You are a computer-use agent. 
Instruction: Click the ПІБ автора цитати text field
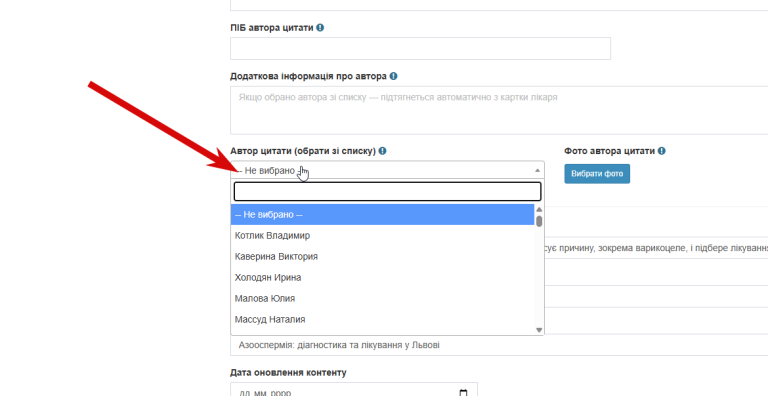tap(420, 49)
